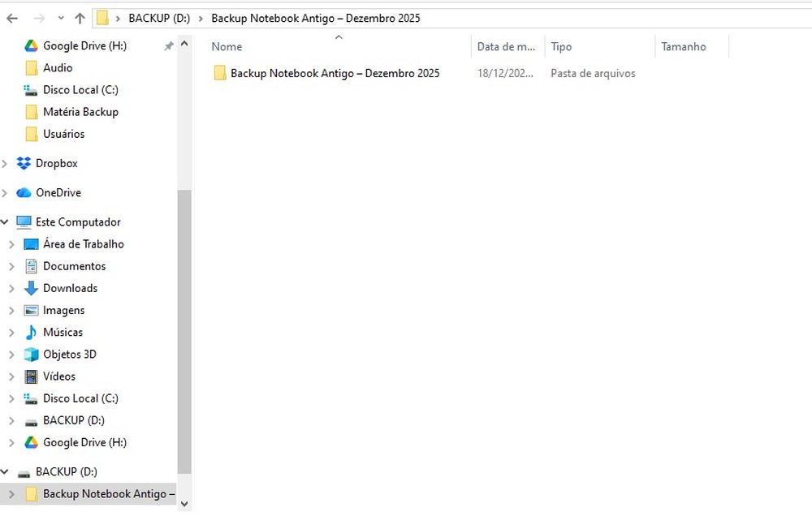Click Downloads blue arrow icon
Image resolution: width=812 pixels, height=516 pixels.
(x=31, y=289)
